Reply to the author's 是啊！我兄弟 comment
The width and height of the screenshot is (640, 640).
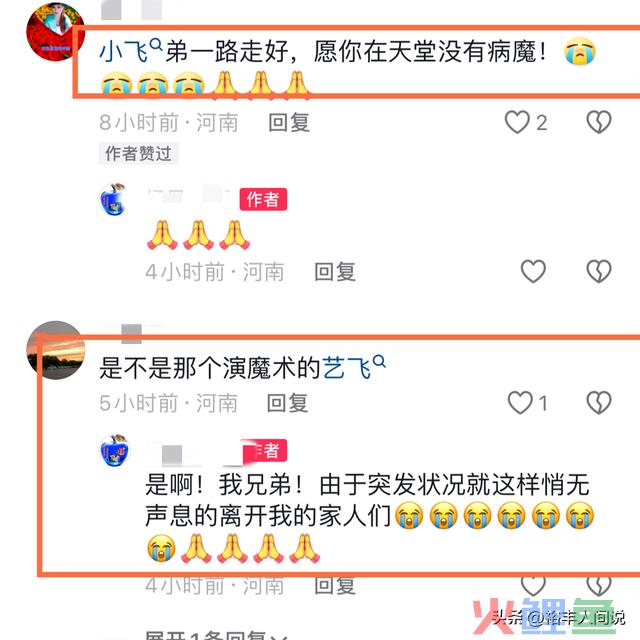click(x=335, y=586)
